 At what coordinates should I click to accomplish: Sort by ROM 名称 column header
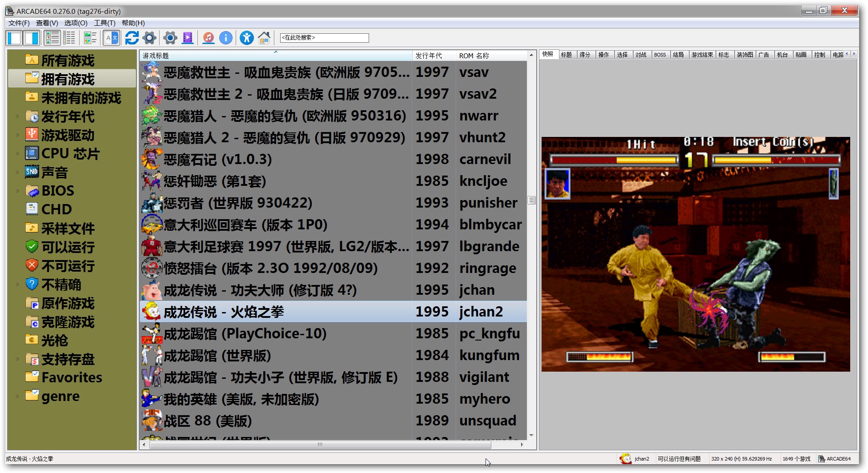coord(491,56)
